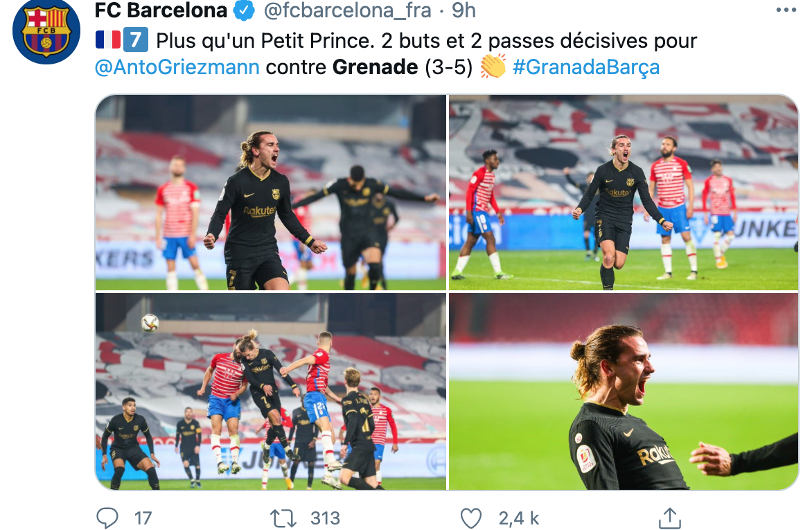Click the 9h tweet timestamp
Screen dimensions: 812x530
[464, 10]
